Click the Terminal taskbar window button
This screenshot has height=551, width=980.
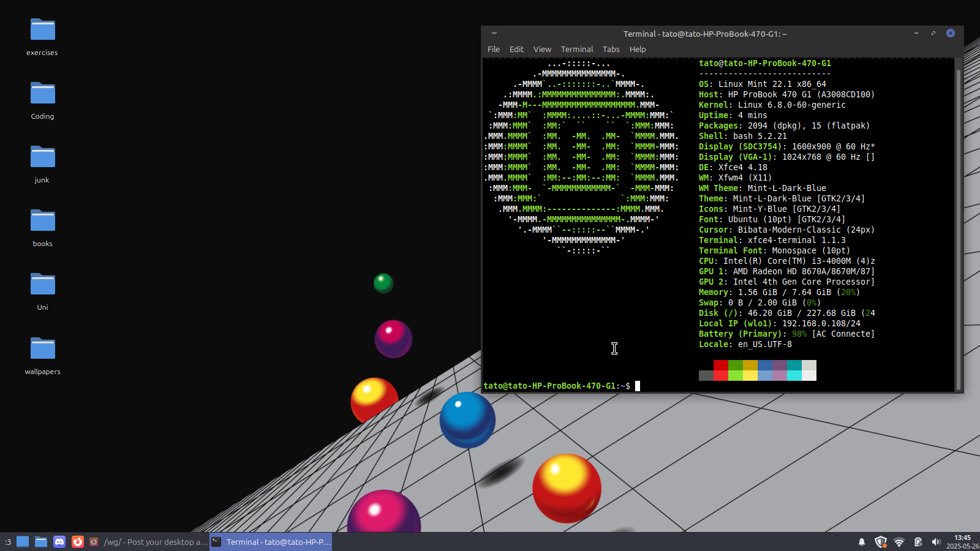click(271, 542)
